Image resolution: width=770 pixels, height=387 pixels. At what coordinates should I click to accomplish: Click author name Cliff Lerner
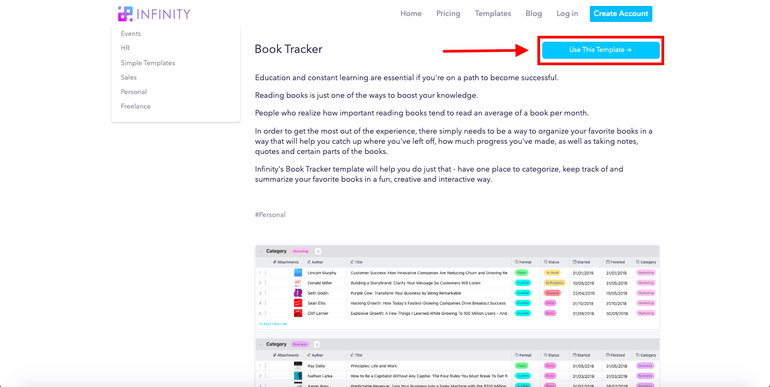click(318, 313)
